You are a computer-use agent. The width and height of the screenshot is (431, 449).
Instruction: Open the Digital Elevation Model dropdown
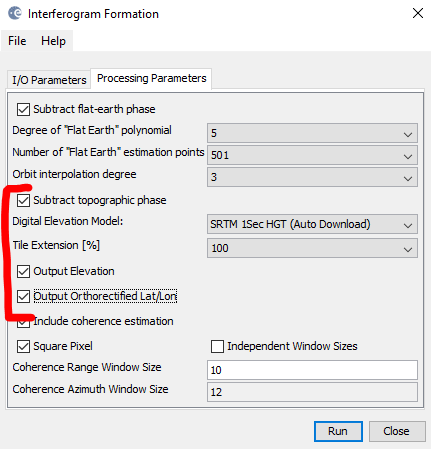click(312, 224)
